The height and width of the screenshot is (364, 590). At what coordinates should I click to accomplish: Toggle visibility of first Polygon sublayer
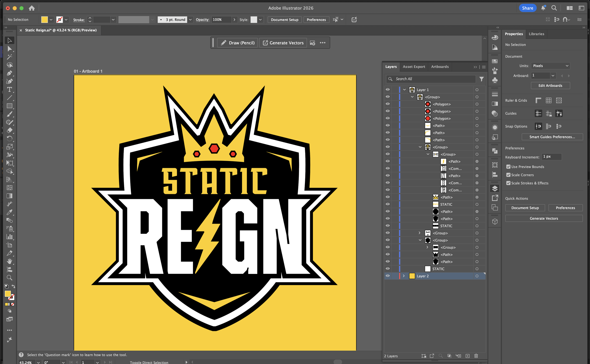point(388,104)
